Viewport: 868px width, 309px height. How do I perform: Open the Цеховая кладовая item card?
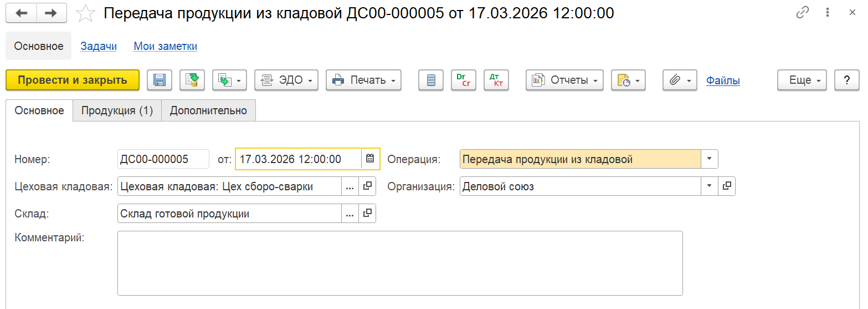tap(367, 186)
